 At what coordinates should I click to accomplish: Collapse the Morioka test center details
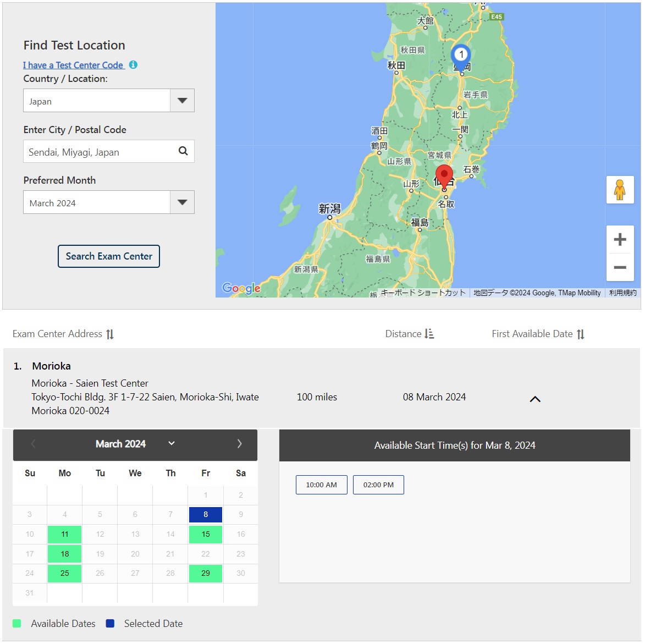point(534,399)
